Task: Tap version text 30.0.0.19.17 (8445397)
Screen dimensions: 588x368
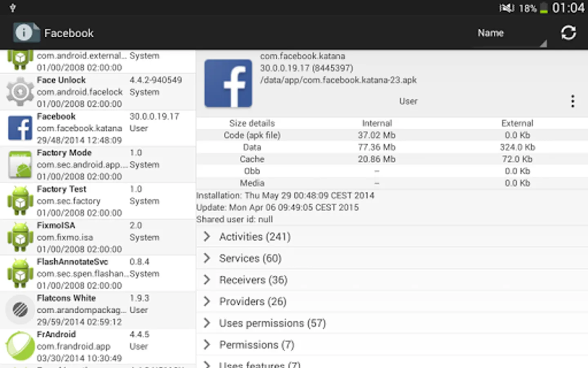Action: point(307,68)
